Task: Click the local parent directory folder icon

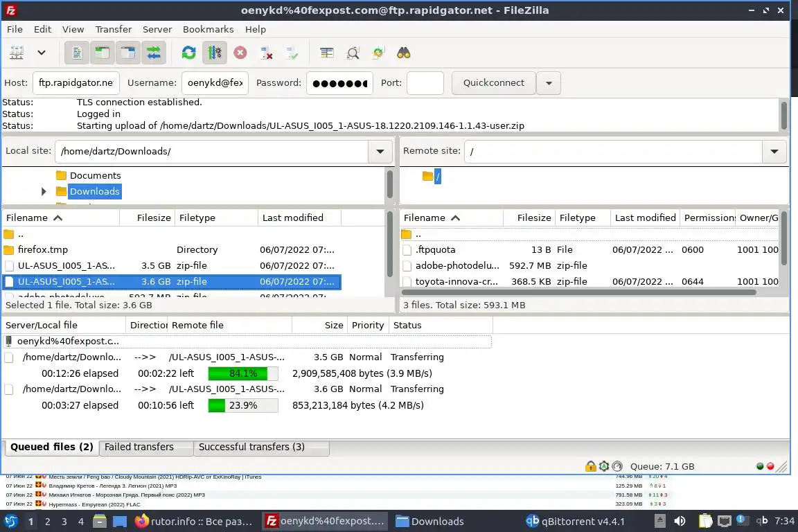Action: 8,235
